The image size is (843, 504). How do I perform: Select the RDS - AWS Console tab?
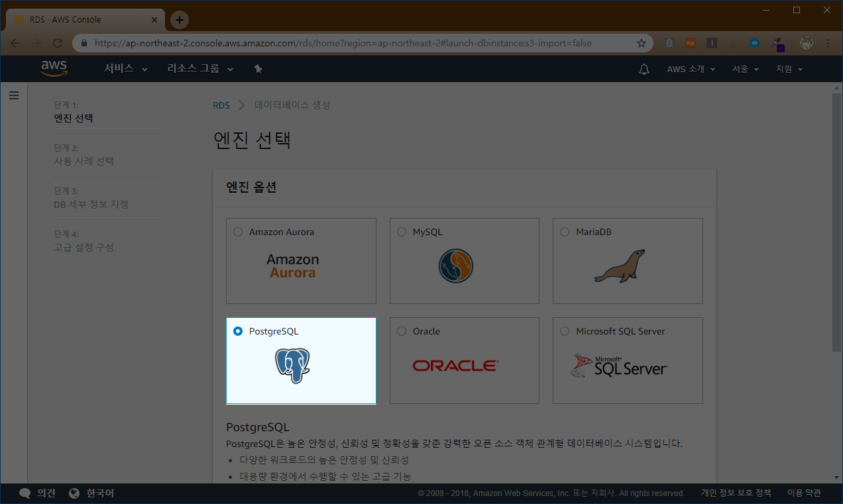[85, 20]
